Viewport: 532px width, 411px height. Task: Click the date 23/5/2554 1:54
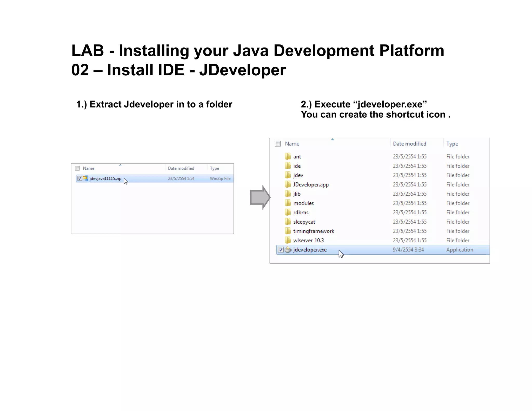181,178
